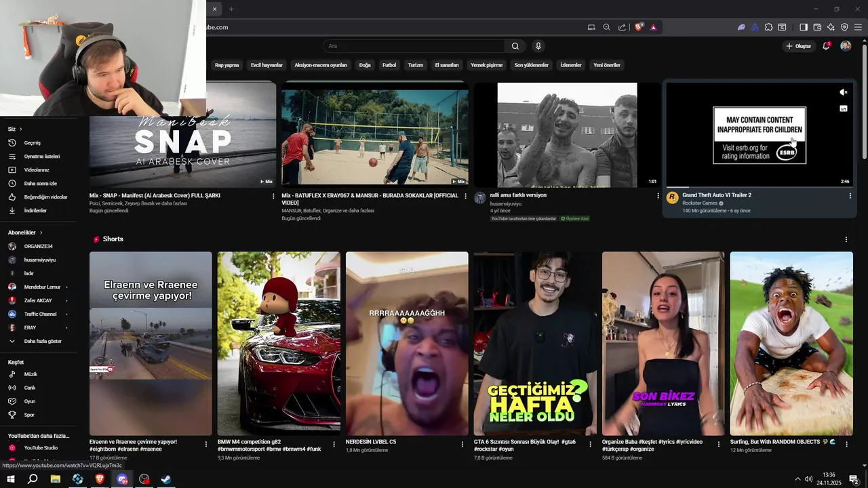The height and width of the screenshot is (488, 868).
Task: Select the Rap yapma filter chip
Action: pos(226,65)
